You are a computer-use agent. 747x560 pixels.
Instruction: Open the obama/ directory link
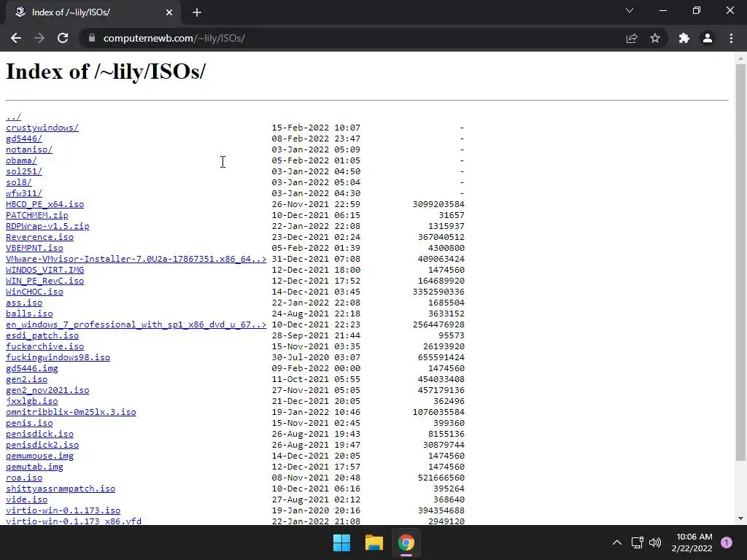click(x=21, y=160)
